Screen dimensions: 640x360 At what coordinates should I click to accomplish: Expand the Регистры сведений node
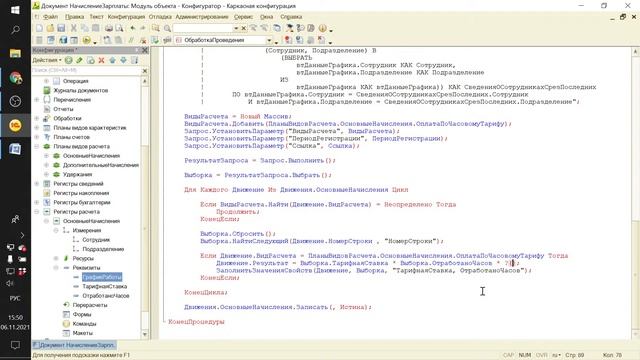(36, 184)
